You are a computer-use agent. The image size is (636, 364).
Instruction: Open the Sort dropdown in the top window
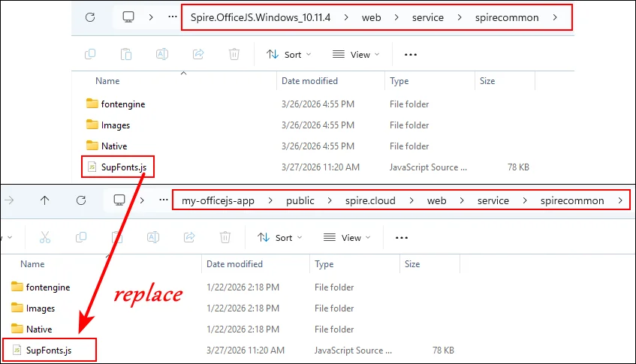click(288, 54)
